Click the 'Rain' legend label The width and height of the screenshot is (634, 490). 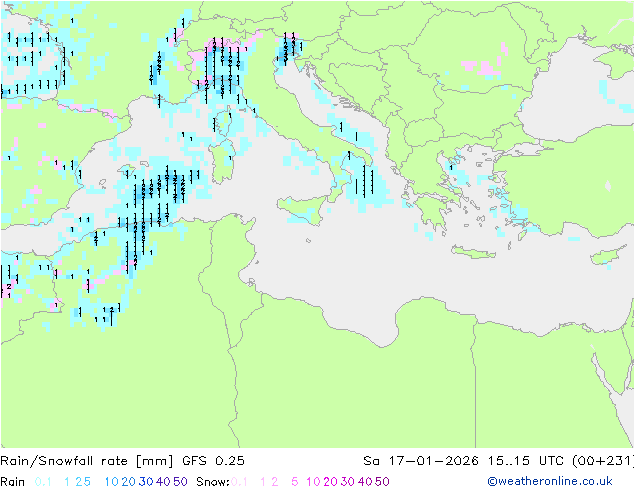[x=13, y=482]
